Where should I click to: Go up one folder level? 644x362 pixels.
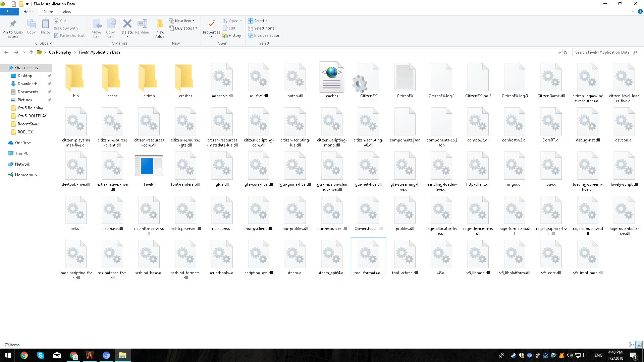pos(31,52)
